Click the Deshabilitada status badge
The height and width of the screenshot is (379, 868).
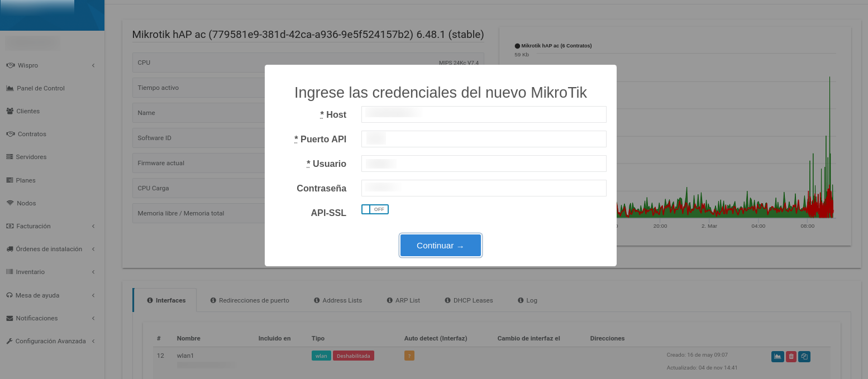(354, 356)
